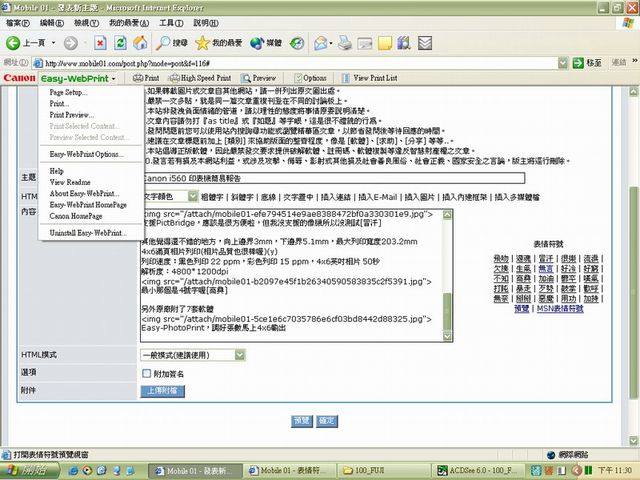Open the Easy-WebPrint dropdown menu

pyautogui.click(x=78, y=78)
